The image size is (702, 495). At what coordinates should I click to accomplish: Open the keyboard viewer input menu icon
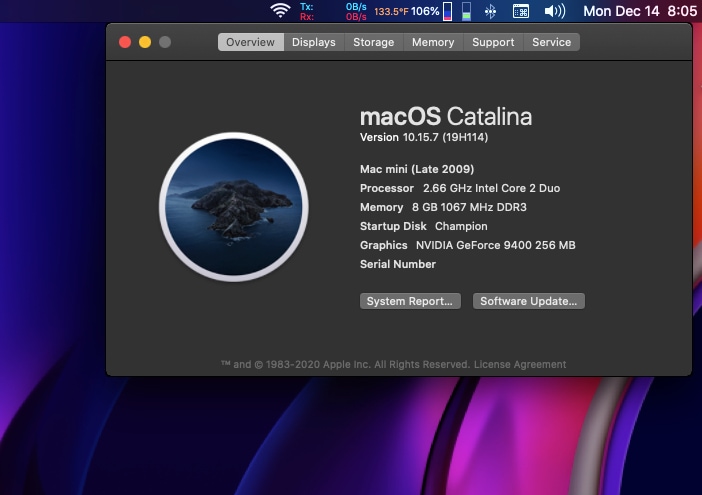click(521, 12)
